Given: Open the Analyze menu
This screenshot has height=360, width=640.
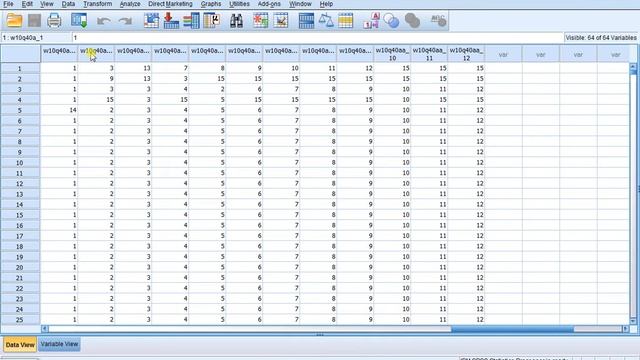Looking at the screenshot, I should [130, 4].
